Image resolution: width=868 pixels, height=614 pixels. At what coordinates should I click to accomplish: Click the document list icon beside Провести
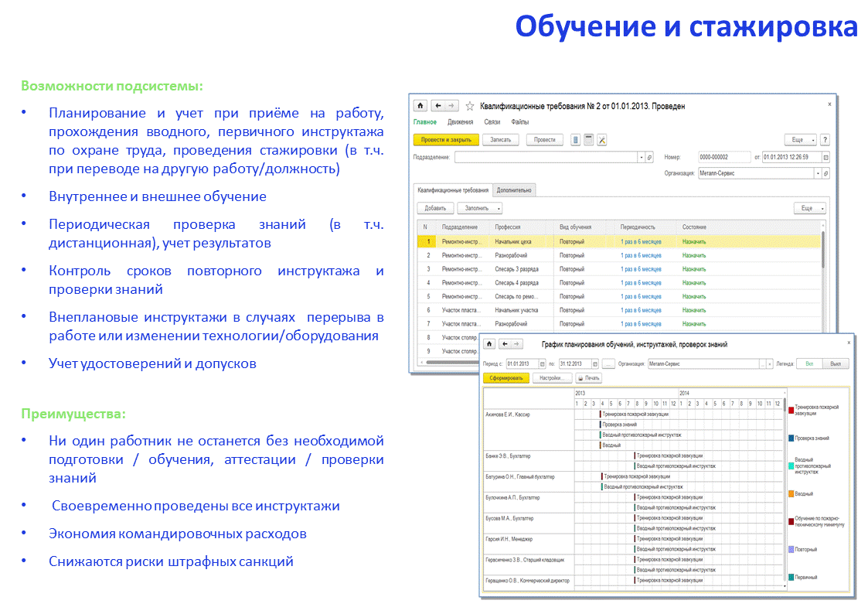576,140
